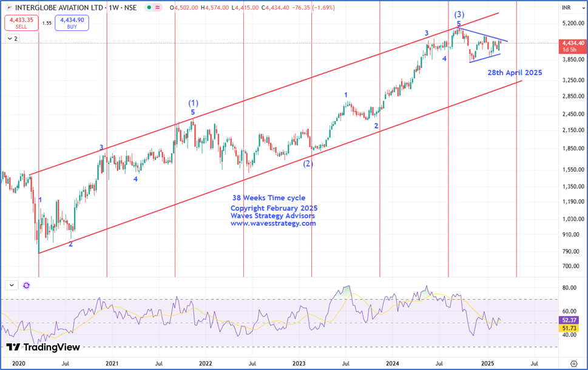Screen dimensions: 588x370
Task: Click the purple 52.37 RSI value label
Action: [569, 320]
